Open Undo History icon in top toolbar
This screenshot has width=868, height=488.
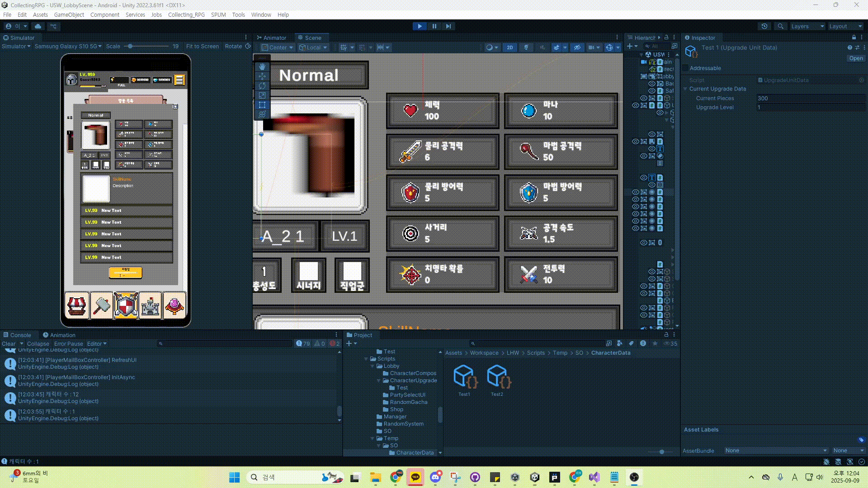pyautogui.click(x=764, y=26)
